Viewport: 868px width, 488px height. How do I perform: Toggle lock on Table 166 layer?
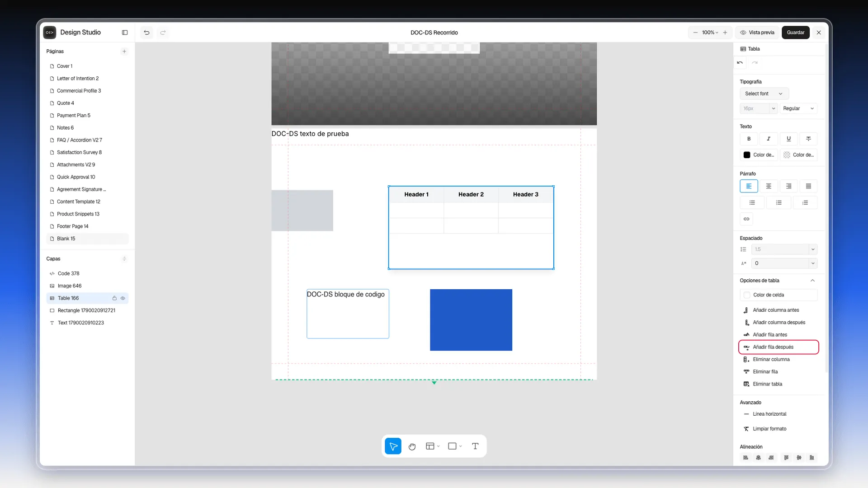point(114,298)
